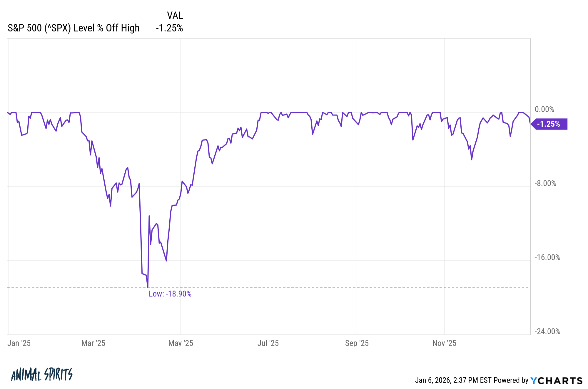This screenshot has width=588, height=389.
Task: Click the -1.25% value in the legend
Action: coord(170,28)
